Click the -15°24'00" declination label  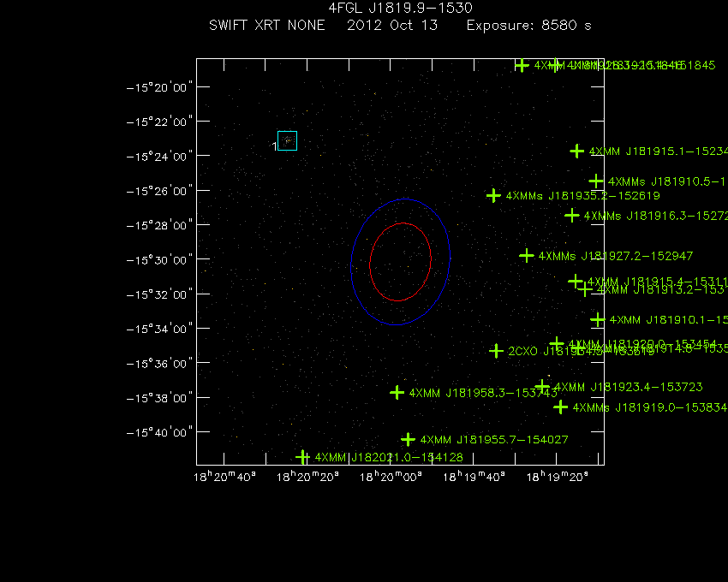(159, 157)
